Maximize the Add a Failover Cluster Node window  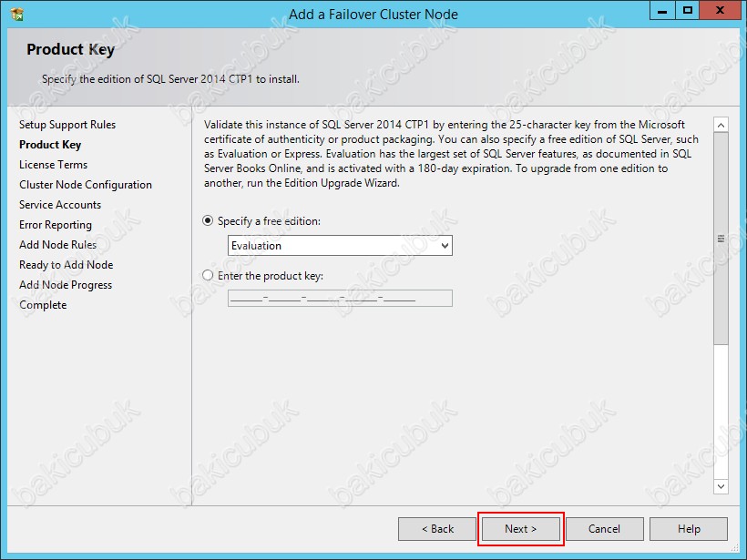click(x=688, y=11)
